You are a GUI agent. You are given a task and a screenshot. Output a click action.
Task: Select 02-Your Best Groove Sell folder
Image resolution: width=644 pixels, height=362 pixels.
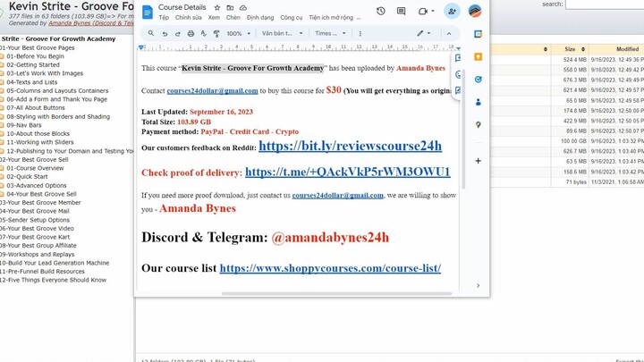(x=34, y=159)
